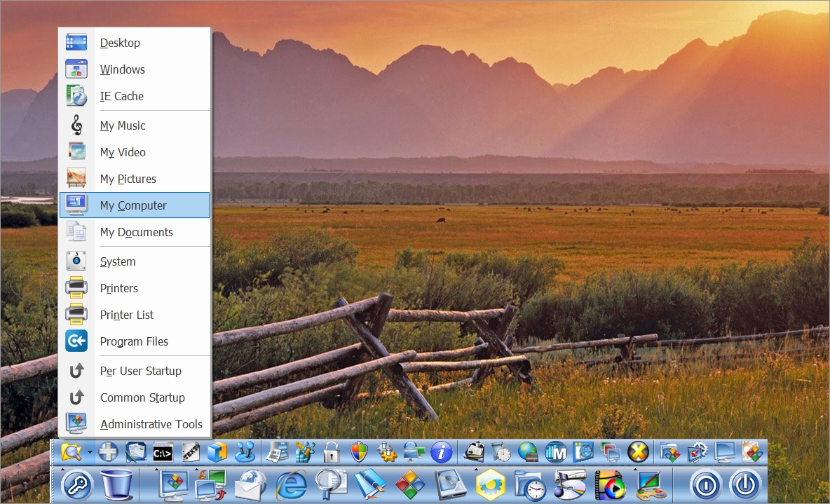This screenshot has width=830, height=504.
Task: Open the command prompt C:\> icon
Action: point(163,452)
